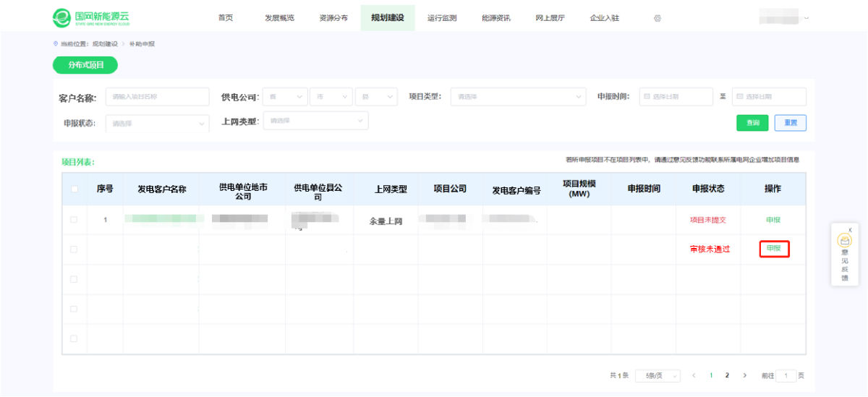Close the feedback widget with X
The image size is (868, 397).
coord(850,230)
